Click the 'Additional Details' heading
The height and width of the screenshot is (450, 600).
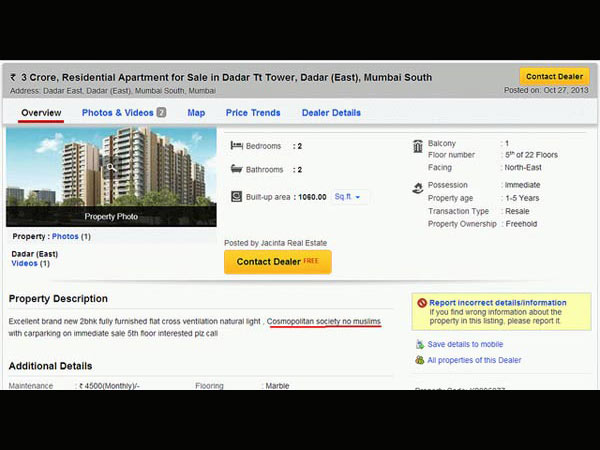[51, 366]
